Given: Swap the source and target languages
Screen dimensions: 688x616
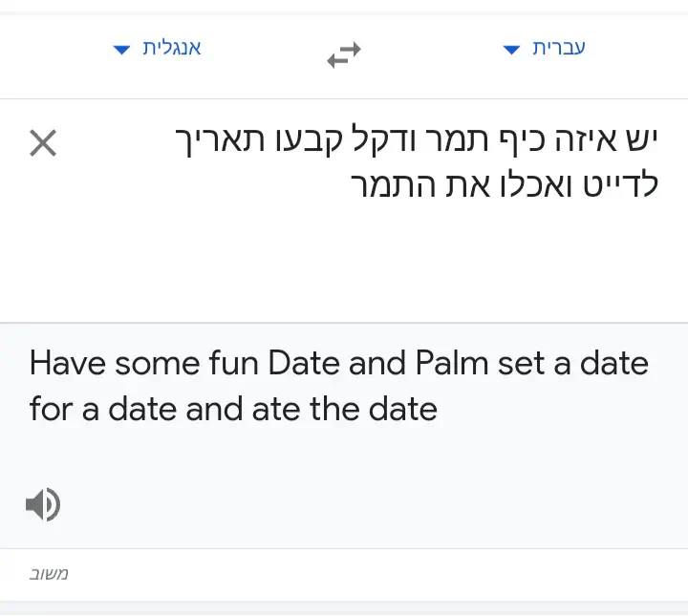Looking at the screenshot, I should [344, 55].
